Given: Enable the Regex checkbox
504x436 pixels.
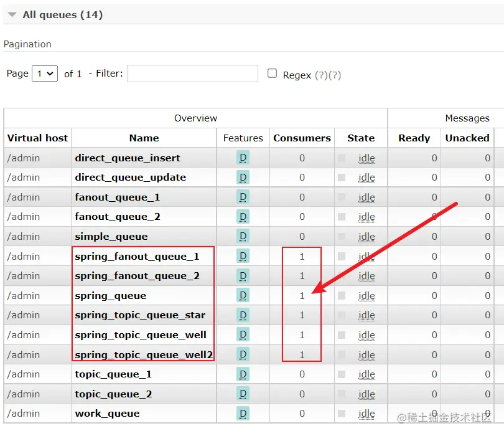Looking at the screenshot, I should pos(272,73).
